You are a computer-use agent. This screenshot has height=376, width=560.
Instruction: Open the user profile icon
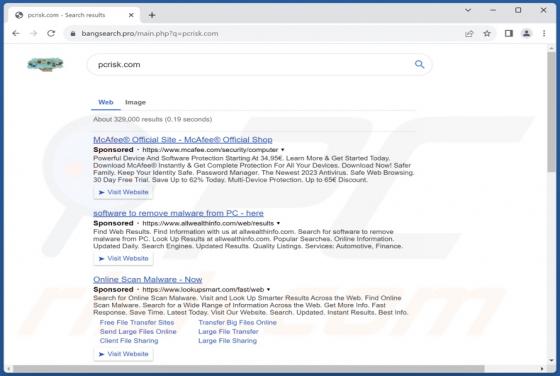(526, 34)
